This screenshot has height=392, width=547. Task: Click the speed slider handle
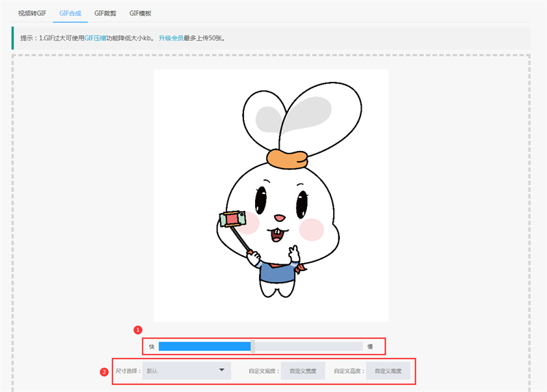click(x=252, y=346)
